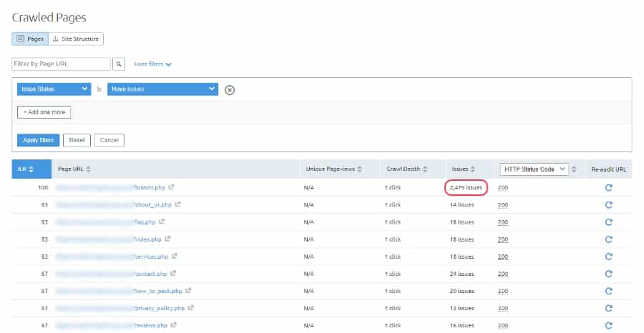Click the search magnifier icon button

tap(119, 64)
